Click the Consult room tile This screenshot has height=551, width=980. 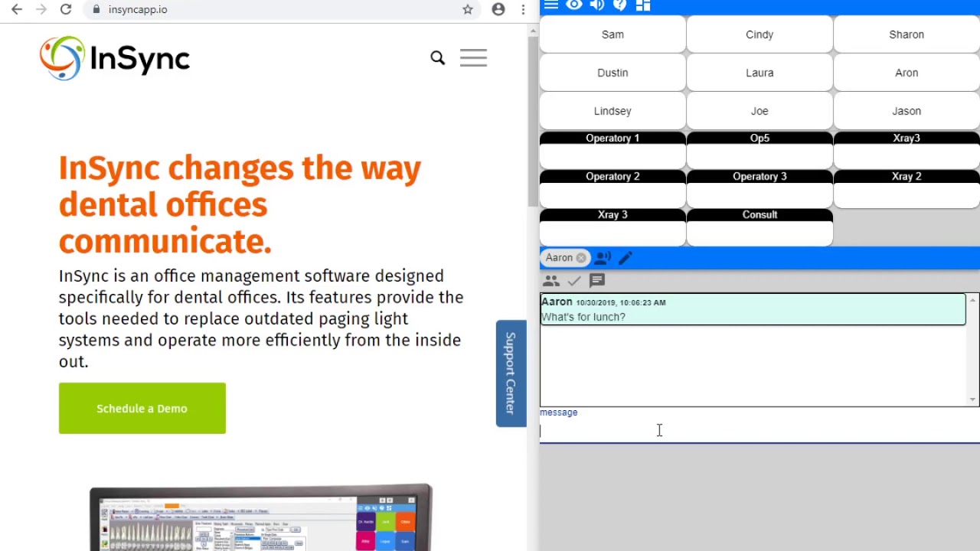coord(759,227)
